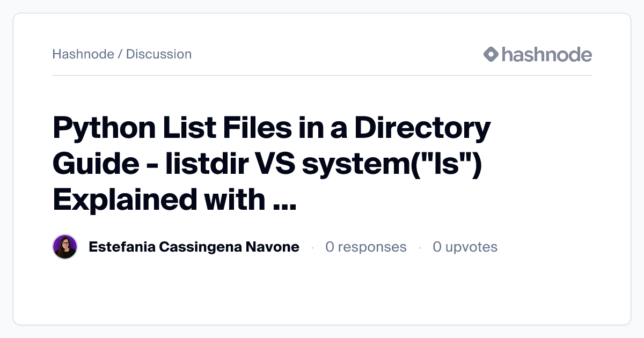Image resolution: width=644 pixels, height=338 pixels.
Task: Click the dot separator before responses
Action: [312, 247]
